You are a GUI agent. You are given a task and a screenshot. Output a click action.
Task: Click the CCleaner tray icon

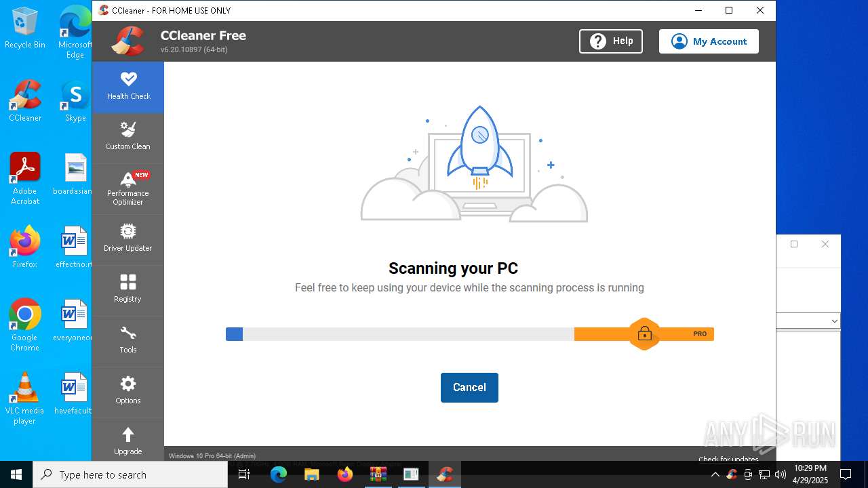tap(732, 474)
